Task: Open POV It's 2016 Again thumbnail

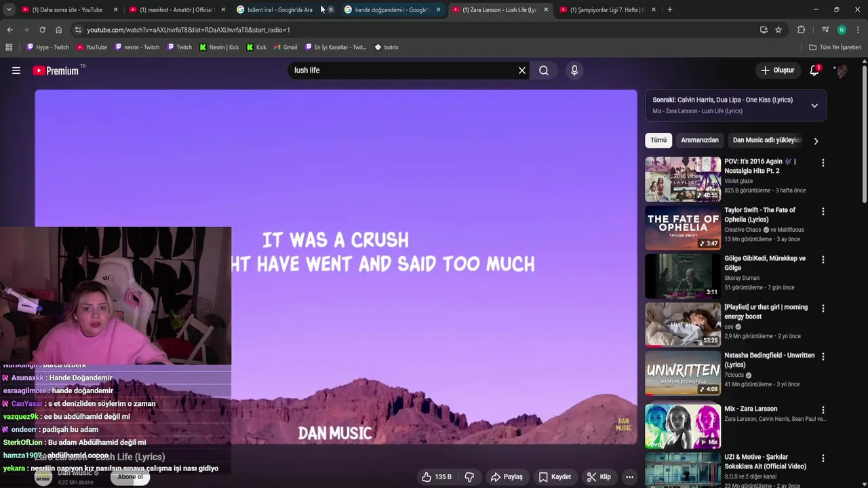Action: pyautogui.click(x=683, y=179)
